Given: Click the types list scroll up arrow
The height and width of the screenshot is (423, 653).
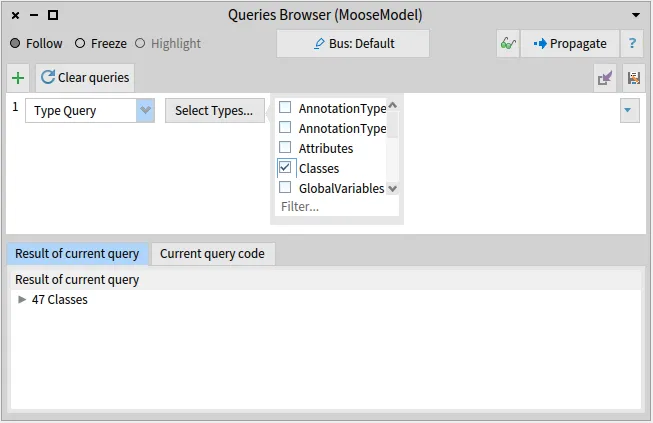Looking at the screenshot, I should [392, 105].
